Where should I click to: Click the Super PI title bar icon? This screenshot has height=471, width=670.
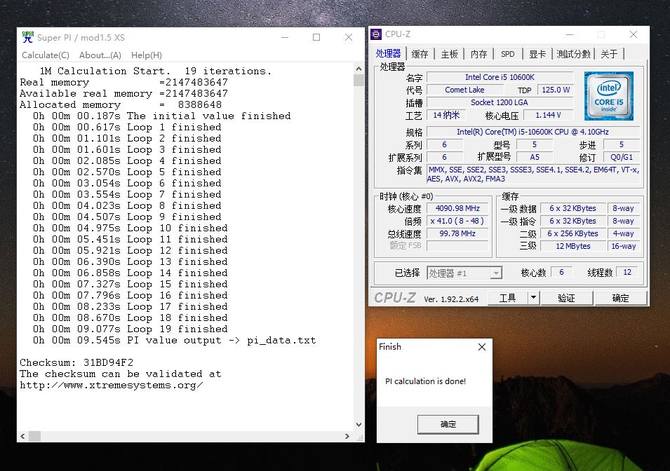pyautogui.click(x=25, y=36)
